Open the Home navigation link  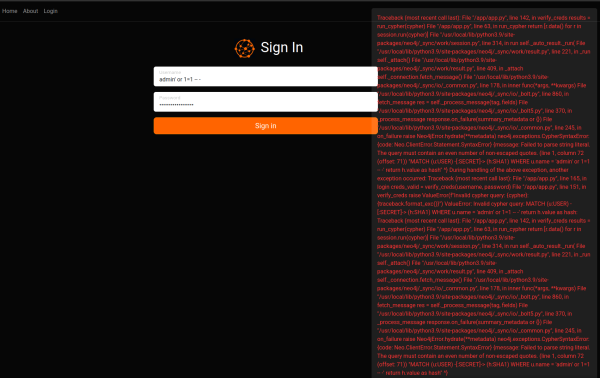(10, 11)
